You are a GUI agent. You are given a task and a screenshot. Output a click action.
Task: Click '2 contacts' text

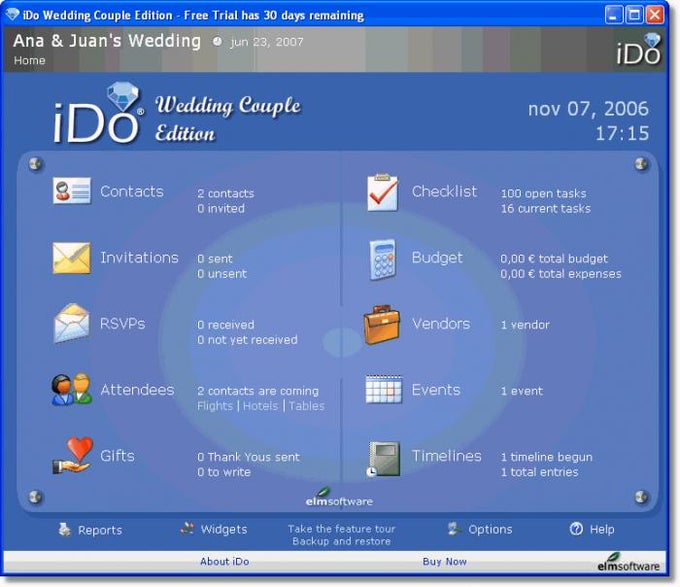coord(226,193)
